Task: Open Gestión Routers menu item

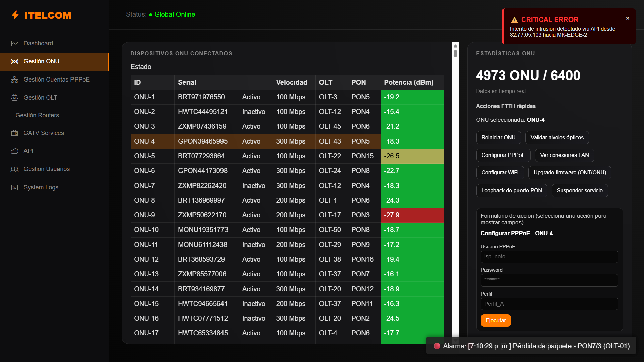Action: pyautogui.click(x=54, y=115)
